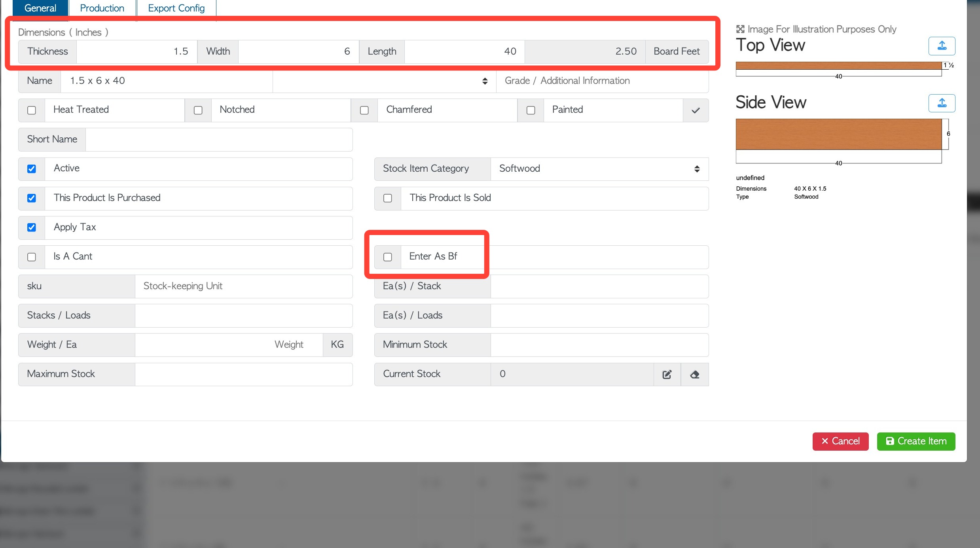
Task: Click the Grade / Additional Information field
Action: [x=602, y=81]
